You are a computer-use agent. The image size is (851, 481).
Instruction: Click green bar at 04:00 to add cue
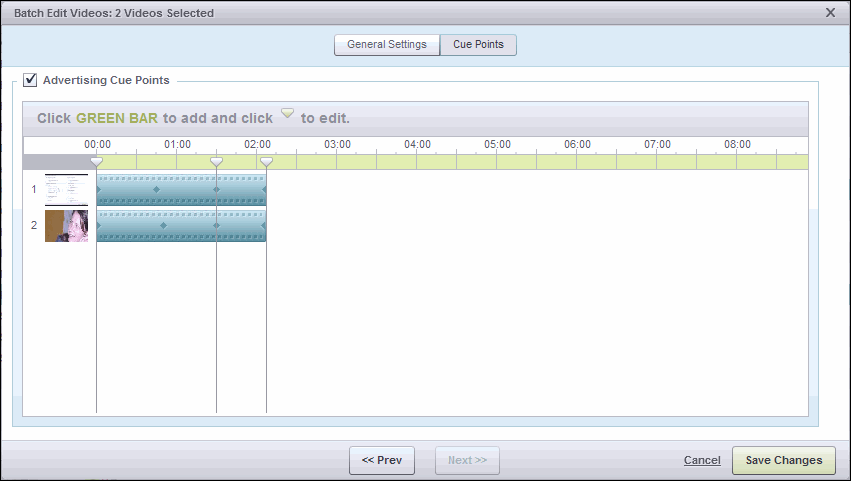pyautogui.click(x=417, y=162)
